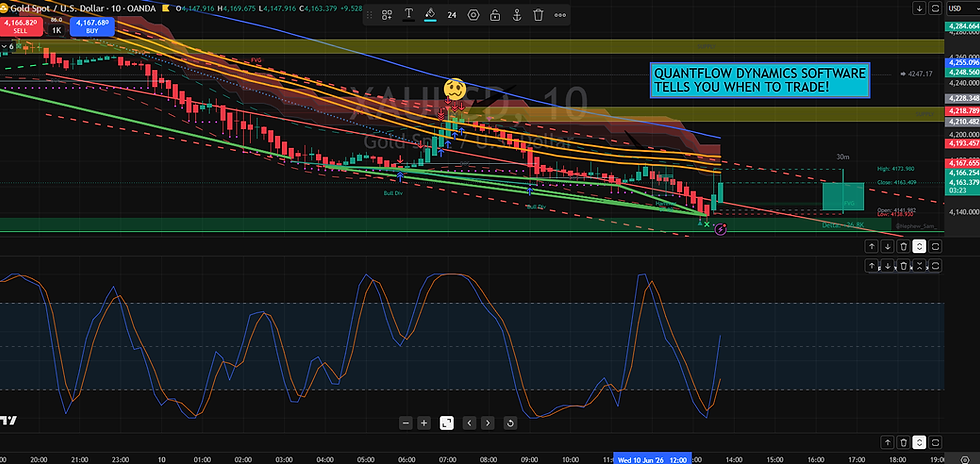Select the QUANTFLOW DYNAMICS SOFTWARE text box

(760, 80)
